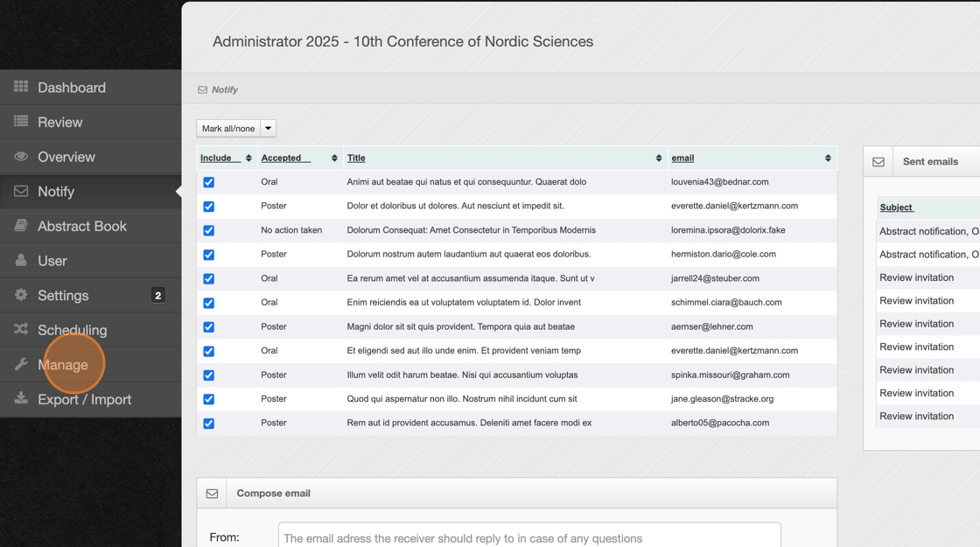
Task: Open the Manage menu item
Action: pyautogui.click(x=63, y=365)
